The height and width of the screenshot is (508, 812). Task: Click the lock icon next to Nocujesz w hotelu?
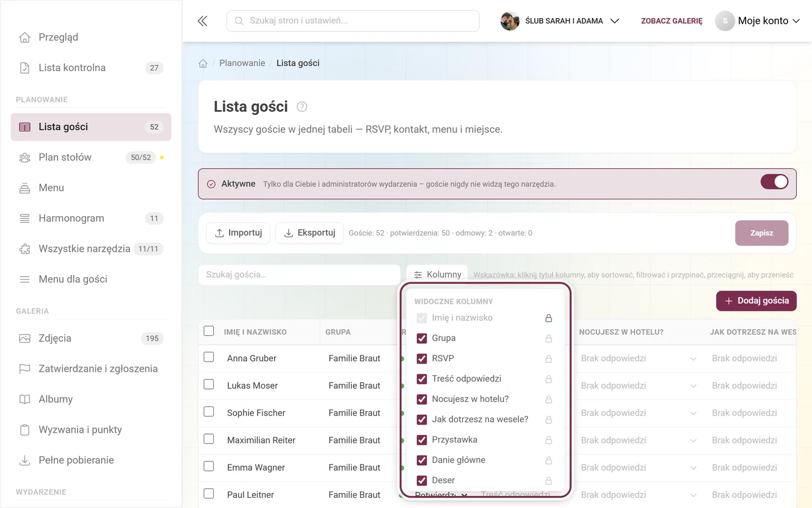549,400
